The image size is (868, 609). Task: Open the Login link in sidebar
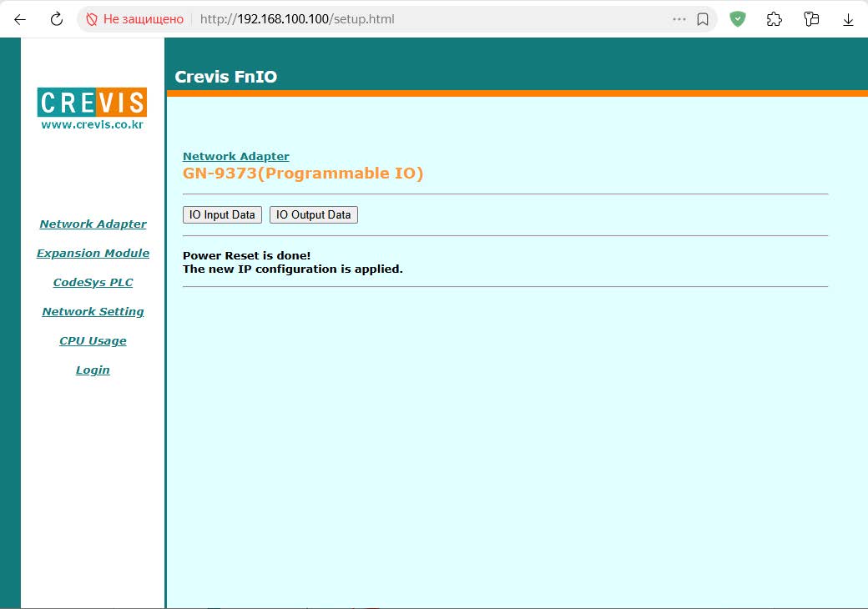point(93,370)
